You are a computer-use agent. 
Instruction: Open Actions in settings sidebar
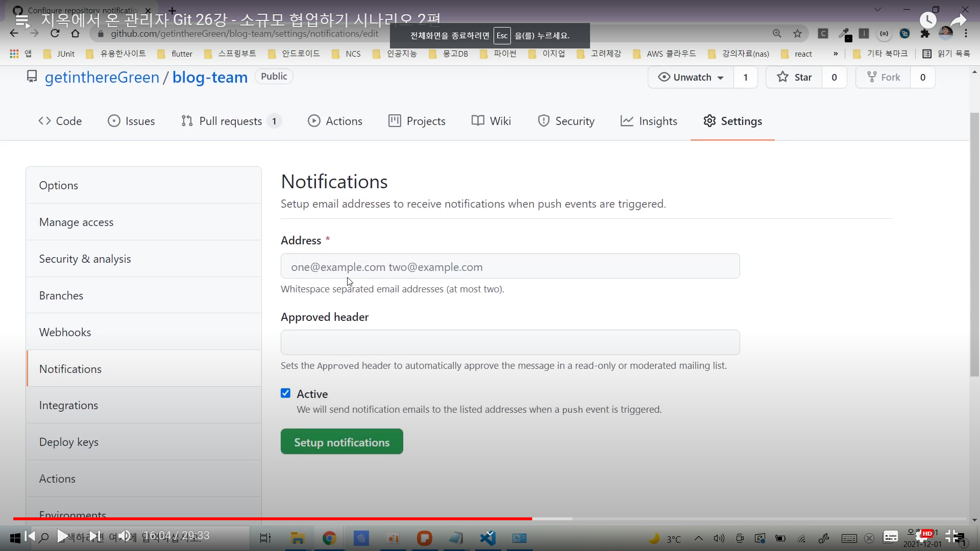click(x=144, y=479)
